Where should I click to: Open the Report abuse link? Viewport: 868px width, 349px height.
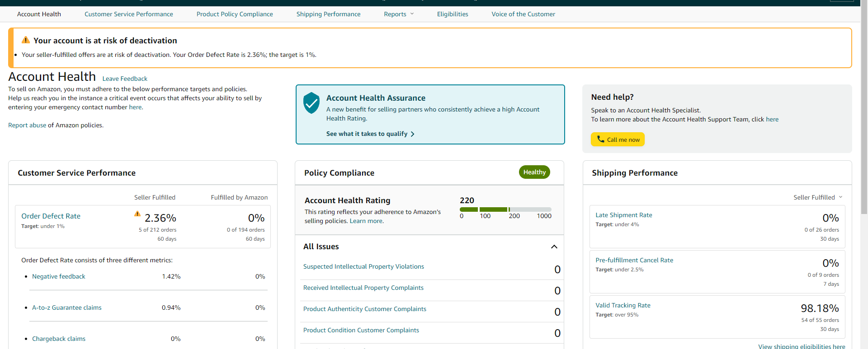point(27,125)
